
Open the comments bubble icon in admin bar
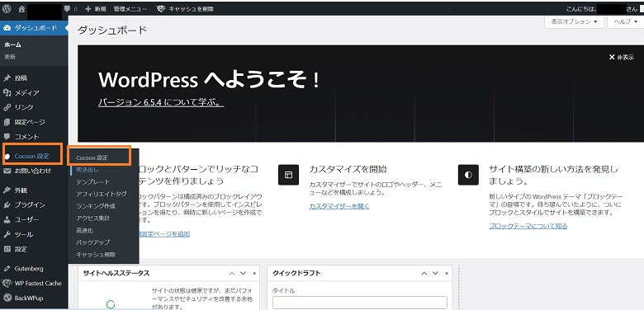click(68, 8)
